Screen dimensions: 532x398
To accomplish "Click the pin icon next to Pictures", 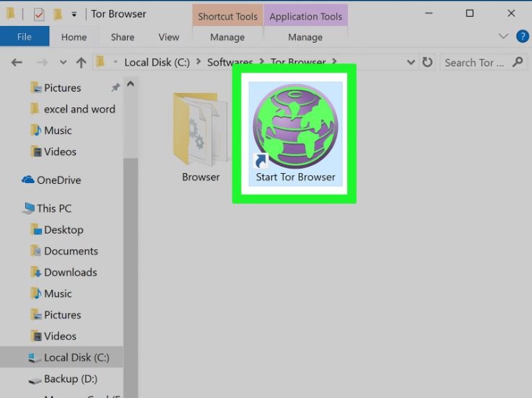I will pos(115,87).
